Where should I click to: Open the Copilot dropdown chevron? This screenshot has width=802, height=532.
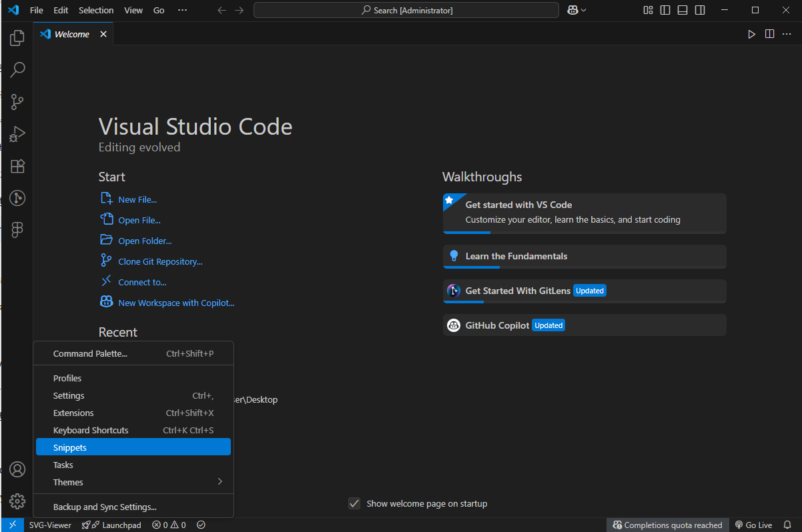[x=584, y=10]
